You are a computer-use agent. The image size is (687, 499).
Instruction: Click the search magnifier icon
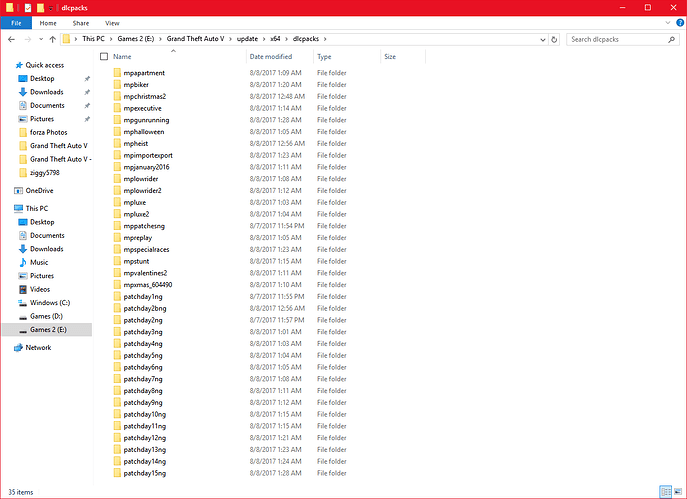pos(671,39)
